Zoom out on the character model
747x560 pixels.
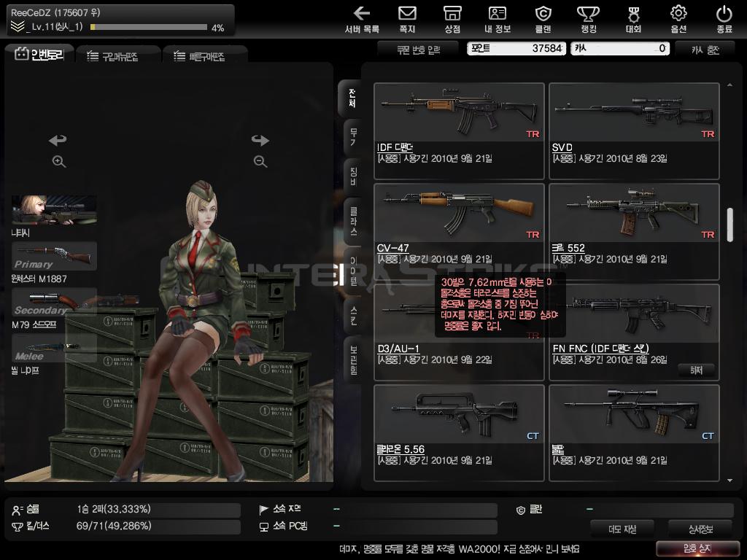(x=260, y=161)
